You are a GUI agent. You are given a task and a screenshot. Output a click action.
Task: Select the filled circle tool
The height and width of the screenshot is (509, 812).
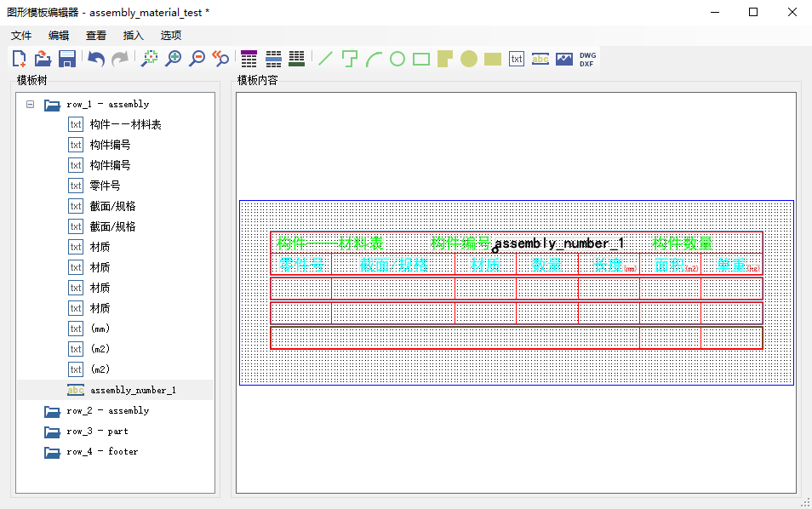(469, 59)
